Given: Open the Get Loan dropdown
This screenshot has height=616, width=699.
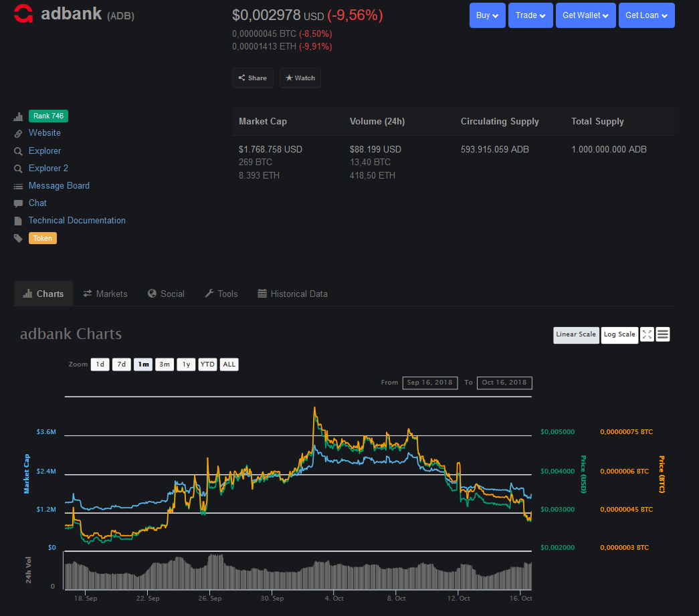Looking at the screenshot, I should click(646, 15).
